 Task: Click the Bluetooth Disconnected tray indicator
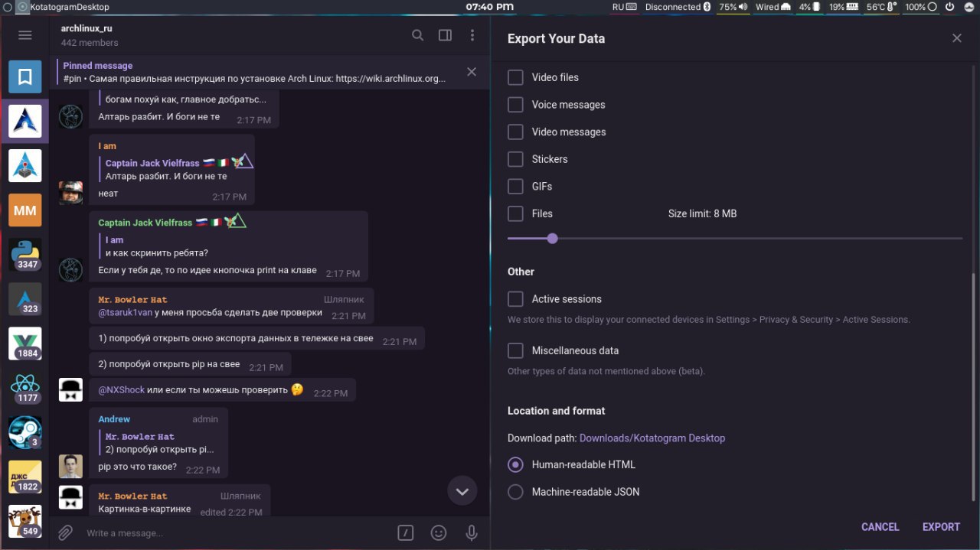tap(678, 7)
